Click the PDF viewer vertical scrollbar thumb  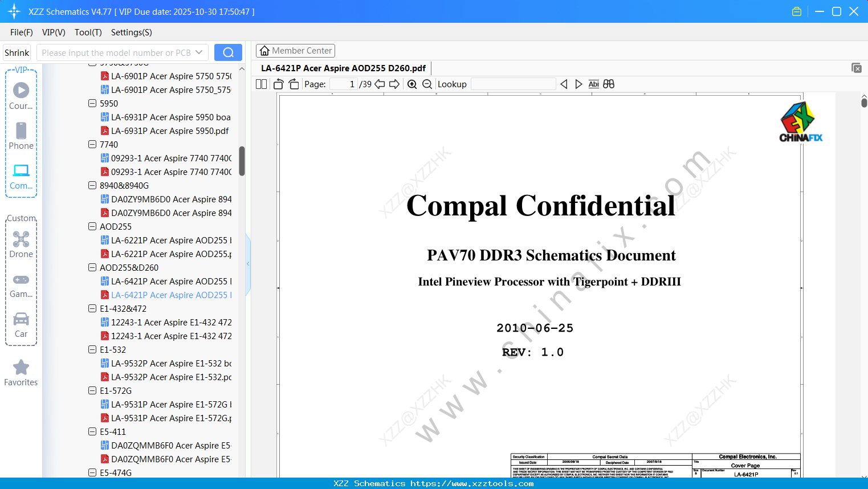(x=864, y=103)
